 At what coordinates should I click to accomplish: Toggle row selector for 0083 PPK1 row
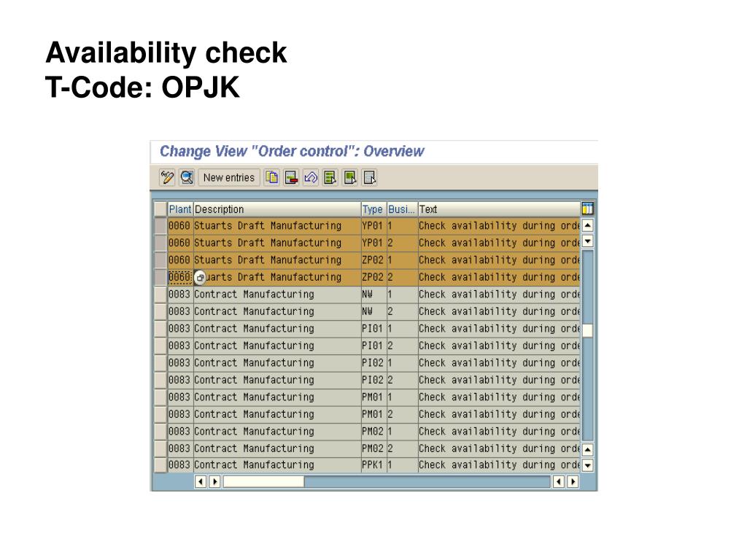coord(160,464)
